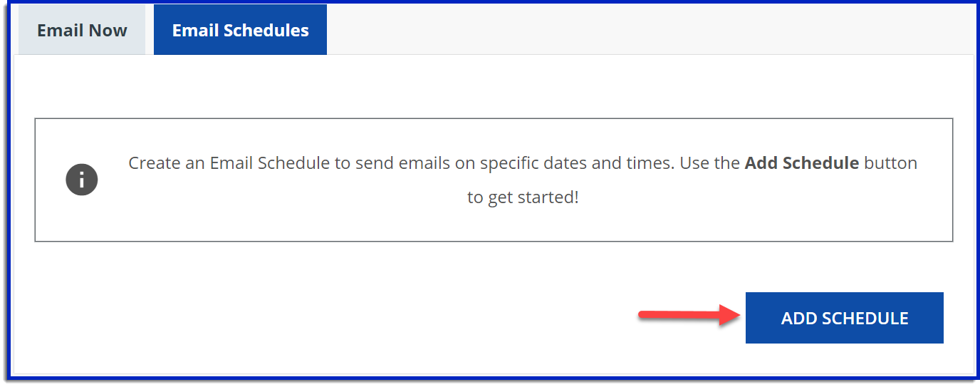Viewport: 980px width, 387px height.
Task: Click empty tab strip right of Email Schedules
Action: [641, 29]
